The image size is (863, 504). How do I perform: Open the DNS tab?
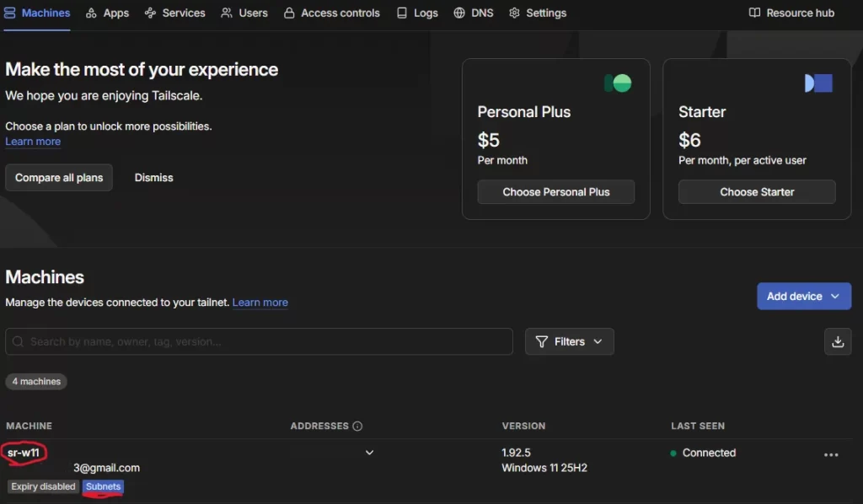tap(473, 13)
